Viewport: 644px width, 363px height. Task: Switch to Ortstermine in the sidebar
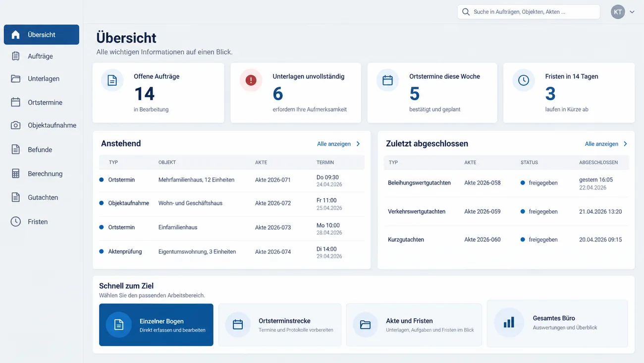42,102
